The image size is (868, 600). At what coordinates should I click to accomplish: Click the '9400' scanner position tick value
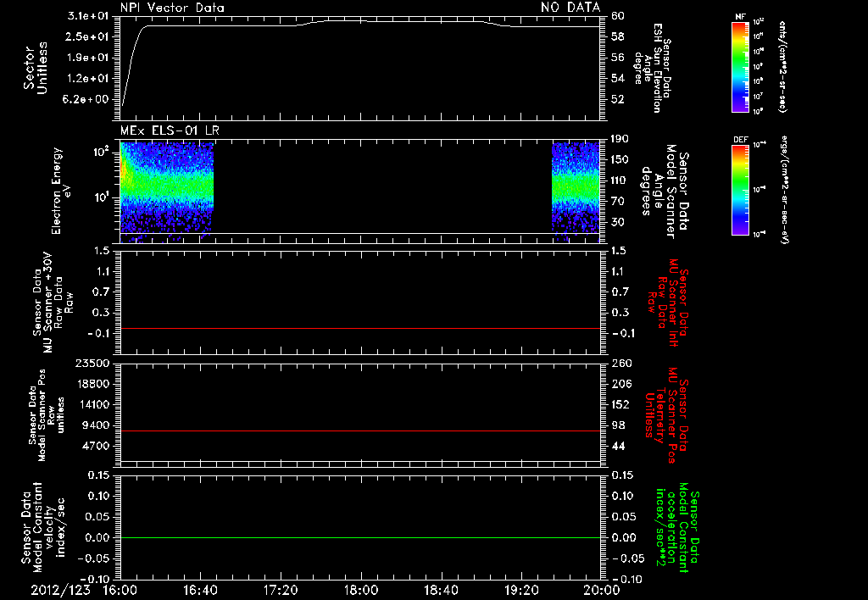tap(96, 425)
